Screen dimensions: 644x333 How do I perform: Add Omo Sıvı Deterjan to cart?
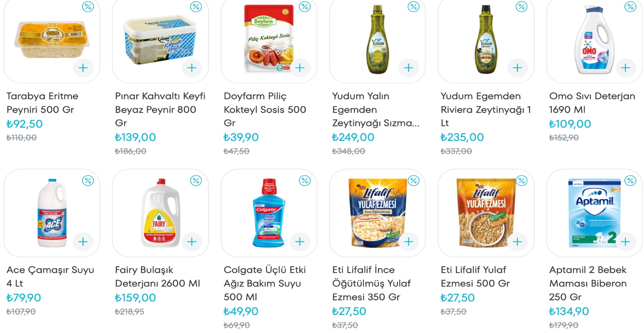(626, 68)
